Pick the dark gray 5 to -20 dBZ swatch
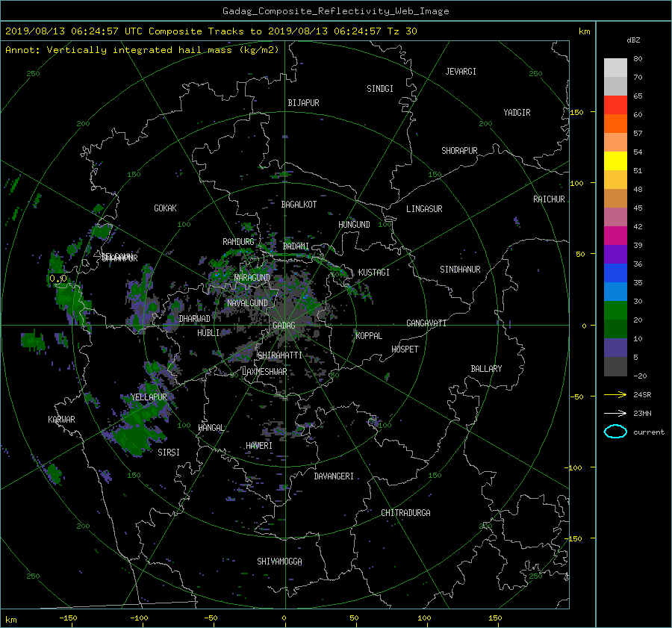 tap(615, 366)
